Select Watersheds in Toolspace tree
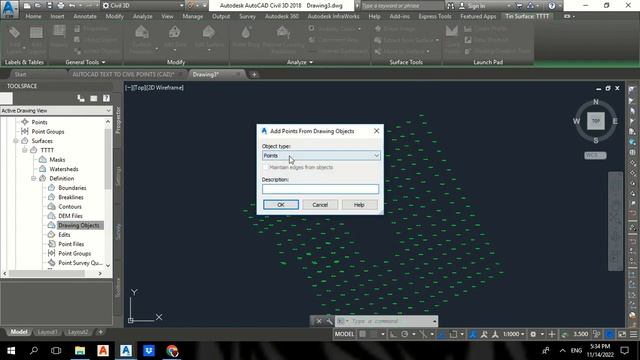Screen dimensions: 640x360 pos(64,169)
